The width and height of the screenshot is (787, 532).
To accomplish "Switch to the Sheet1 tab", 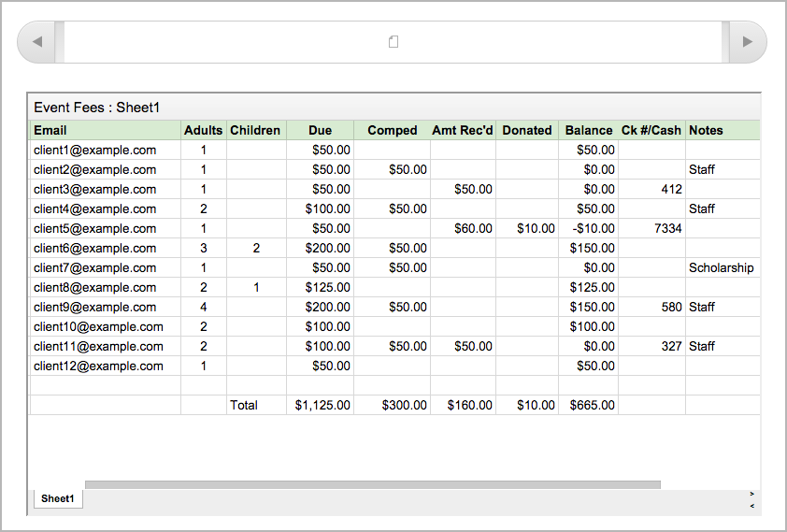I will pyautogui.click(x=57, y=499).
